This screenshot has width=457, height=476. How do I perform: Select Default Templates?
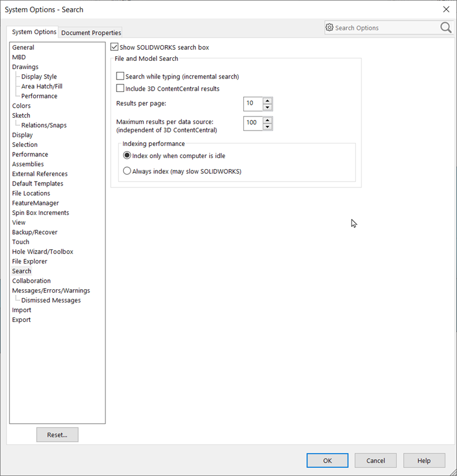[37, 183]
